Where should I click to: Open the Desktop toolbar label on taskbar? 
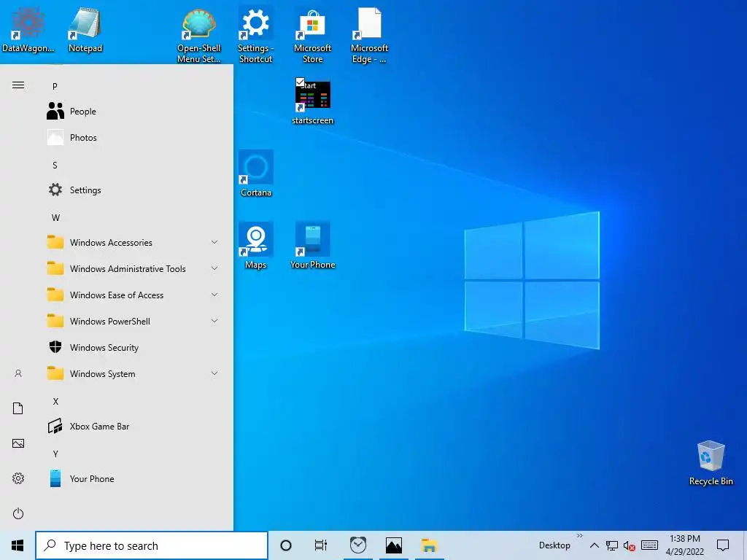[554, 545]
